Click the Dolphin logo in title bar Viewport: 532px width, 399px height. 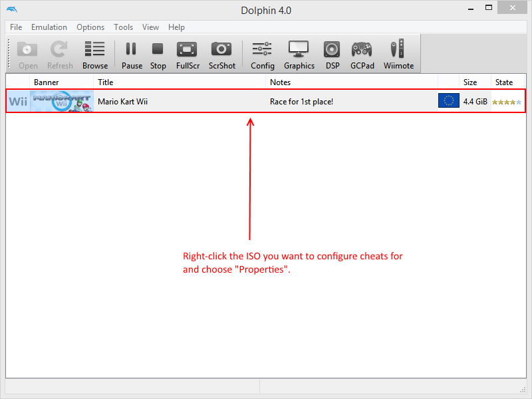pyautogui.click(x=12, y=9)
